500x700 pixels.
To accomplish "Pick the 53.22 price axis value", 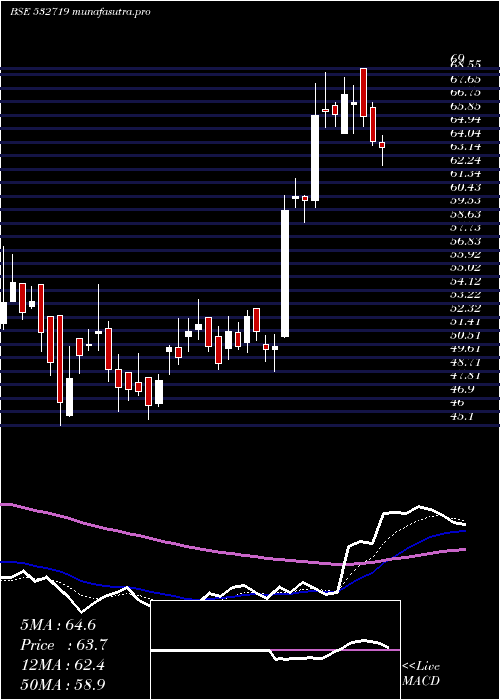I will coord(465,294).
